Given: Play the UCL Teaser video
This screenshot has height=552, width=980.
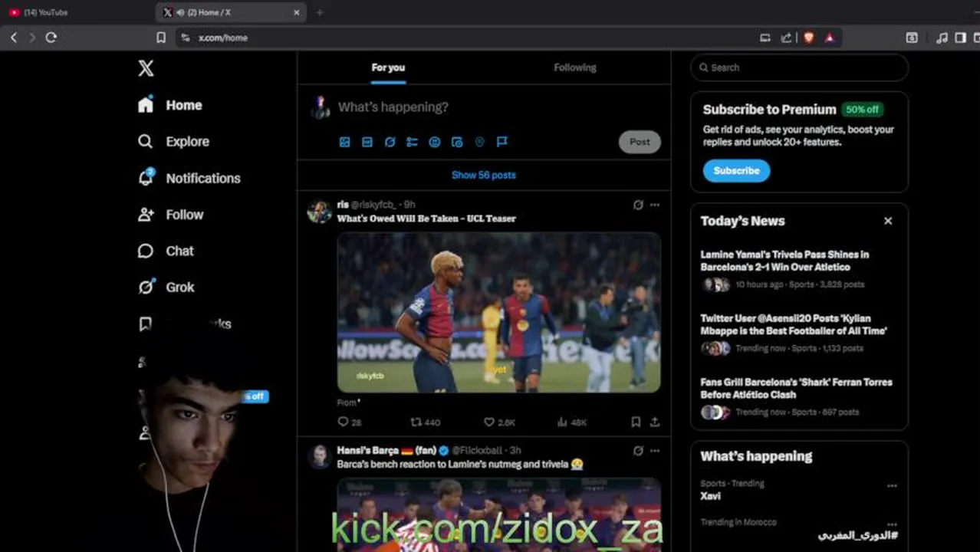Looking at the screenshot, I should tap(499, 313).
